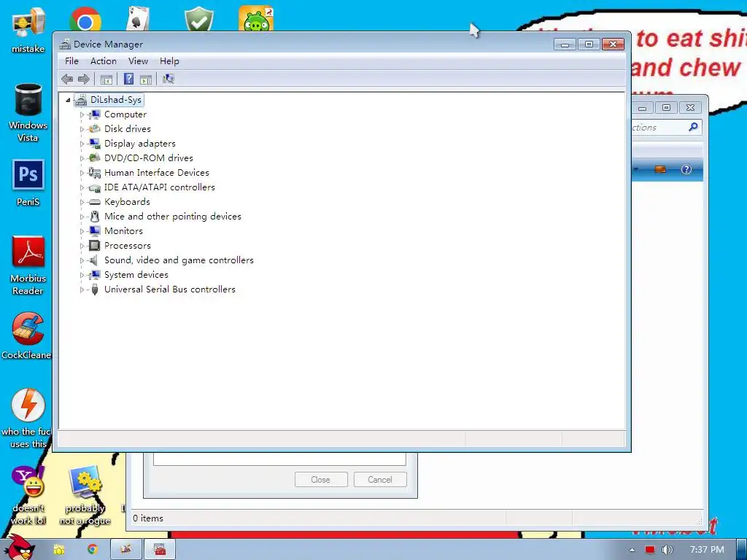Expand the Display adapters node arrow
The image size is (747, 560).
(82, 144)
